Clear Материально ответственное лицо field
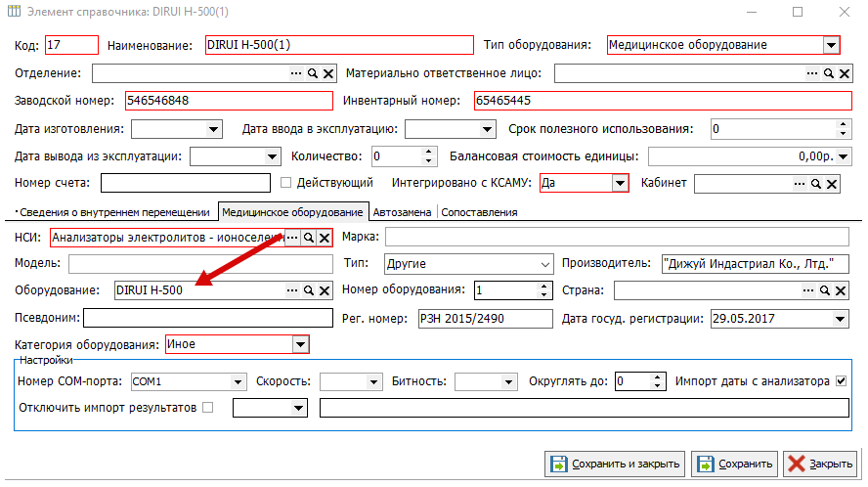The width and height of the screenshot is (868, 487). click(845, 73)
